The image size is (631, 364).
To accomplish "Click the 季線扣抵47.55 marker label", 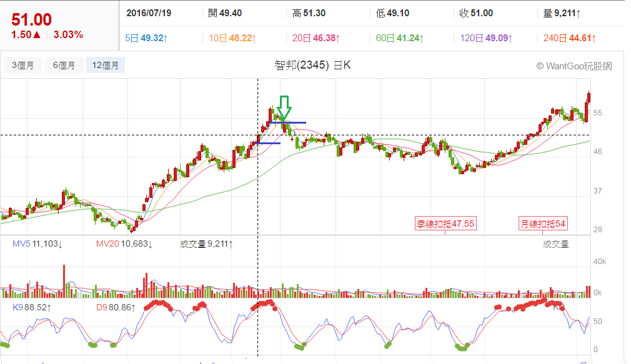I will tap(445, 224).
